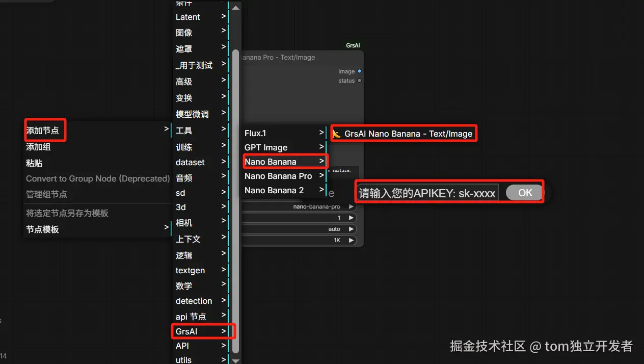The height and width of the screenshot is (364, 644).
Task: Open the 3d category
Action: (x=201, y=207)
